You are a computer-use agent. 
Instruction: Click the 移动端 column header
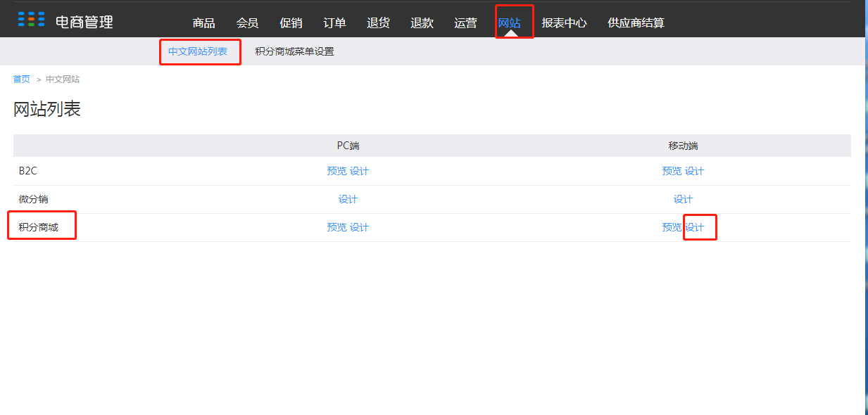click(x=683, y=146)
